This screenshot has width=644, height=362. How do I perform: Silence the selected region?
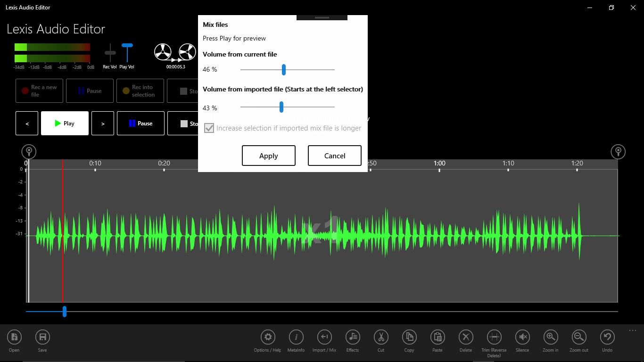522,337
